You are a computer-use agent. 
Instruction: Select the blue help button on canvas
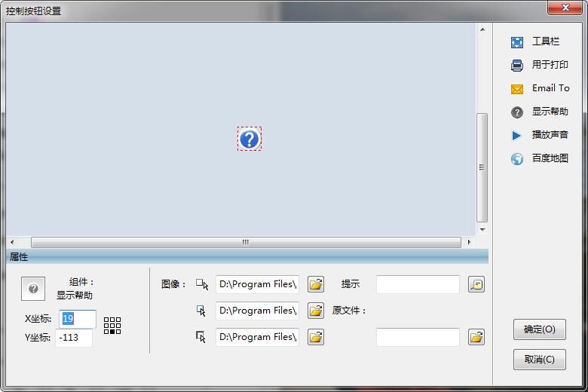click(x=250, y=139)
